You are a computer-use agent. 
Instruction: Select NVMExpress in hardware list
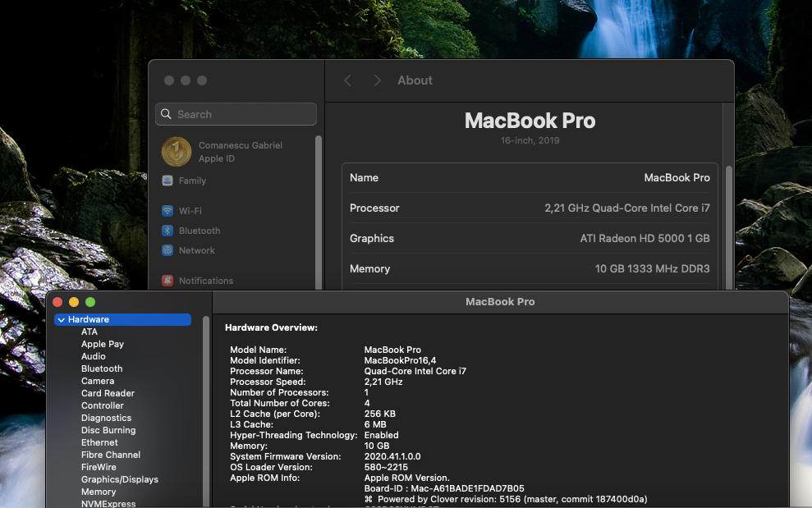(108, 503)
